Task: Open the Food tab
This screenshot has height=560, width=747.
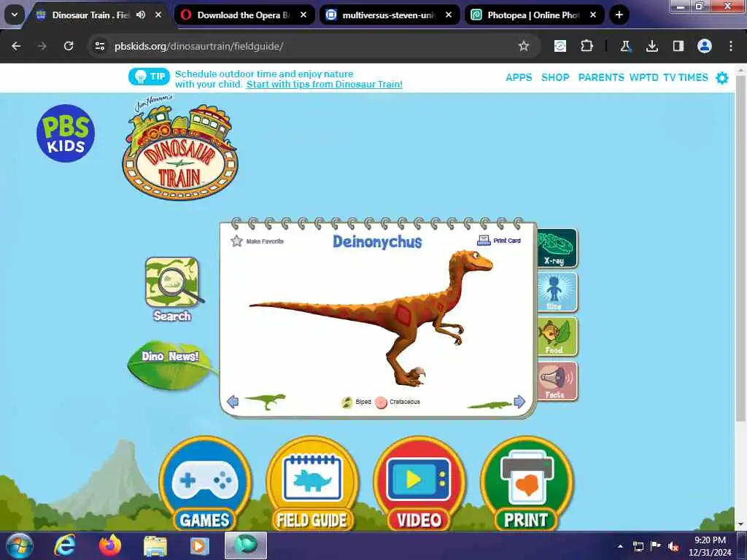Action: [x=557, y=337]
